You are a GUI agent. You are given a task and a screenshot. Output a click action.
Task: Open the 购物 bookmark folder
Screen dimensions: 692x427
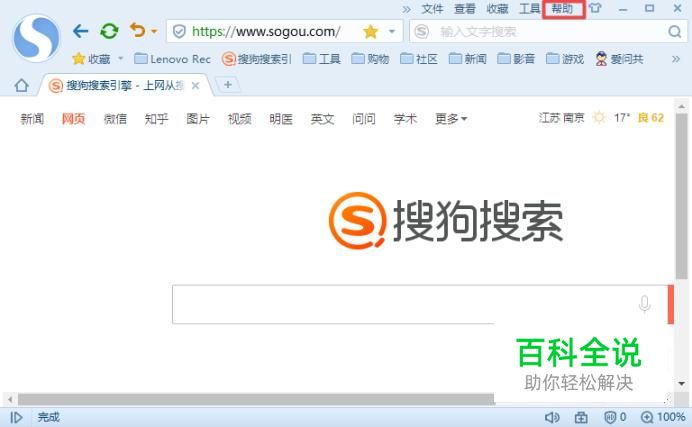tap(370, 59)
